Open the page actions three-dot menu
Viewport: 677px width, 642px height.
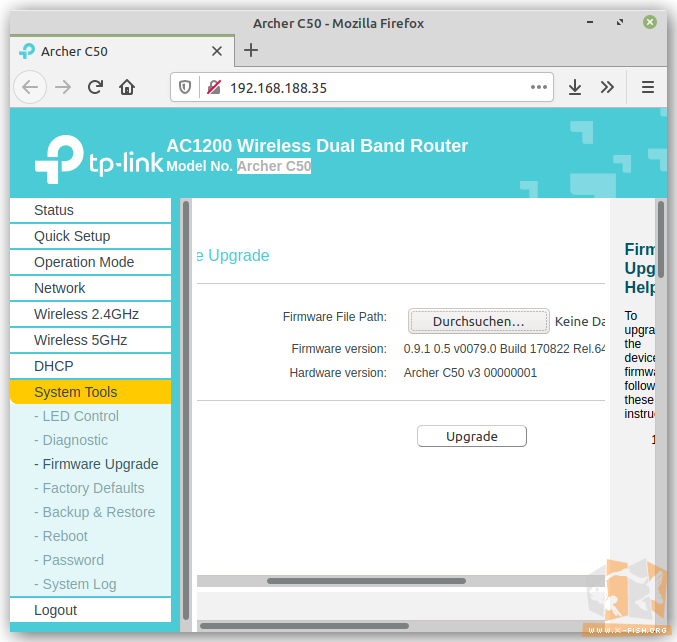pos(538,87)
